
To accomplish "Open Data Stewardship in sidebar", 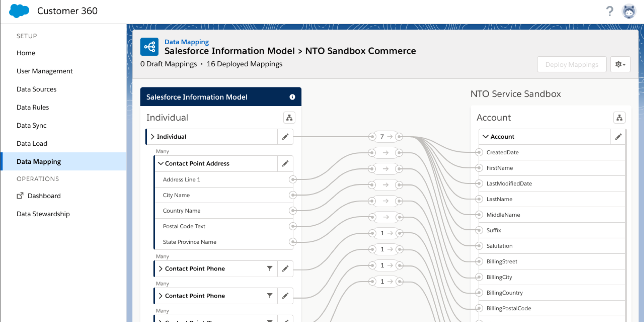I will click(43, 214).
